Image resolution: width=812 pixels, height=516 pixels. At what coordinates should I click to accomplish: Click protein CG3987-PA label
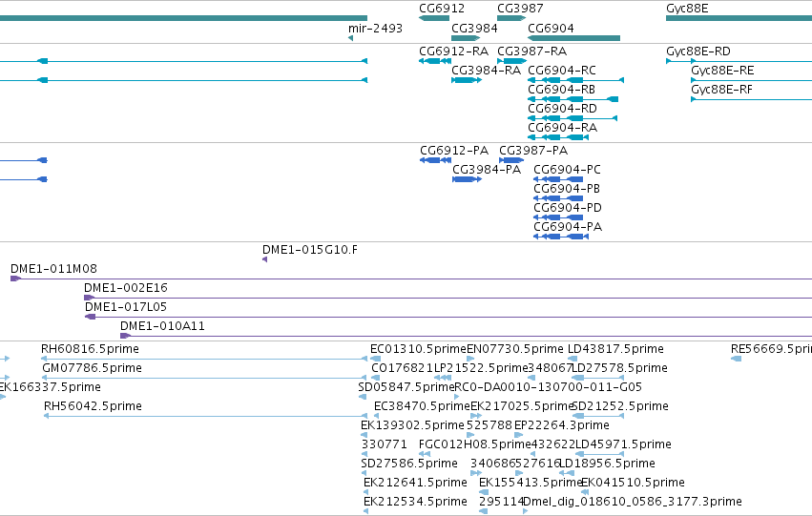(x=533, y=151)
